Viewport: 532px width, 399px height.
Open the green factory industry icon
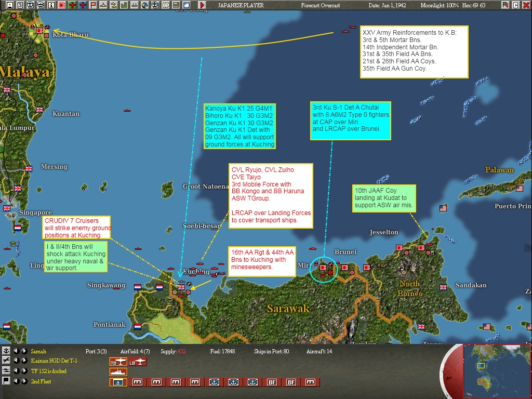124,5
